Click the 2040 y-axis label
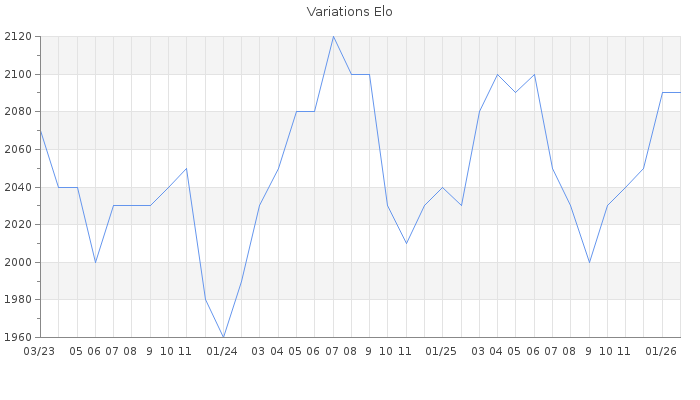Image resolution: width=700 pixels, height=400 pixels. [x=17, y=187]
